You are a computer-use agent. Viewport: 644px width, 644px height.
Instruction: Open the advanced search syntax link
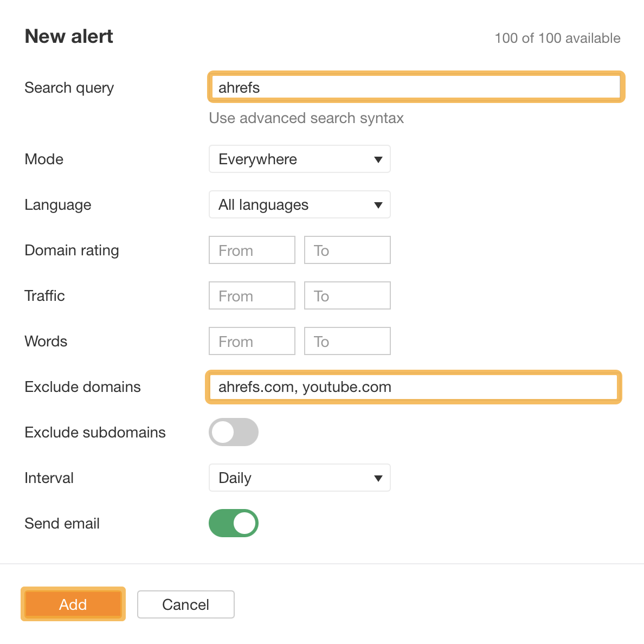tap(306, 118)
